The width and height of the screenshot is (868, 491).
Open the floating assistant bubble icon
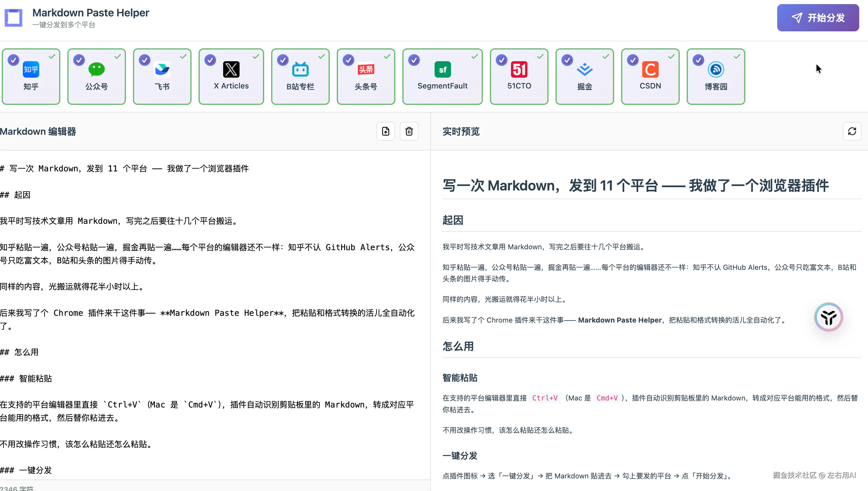pos(828,317)
